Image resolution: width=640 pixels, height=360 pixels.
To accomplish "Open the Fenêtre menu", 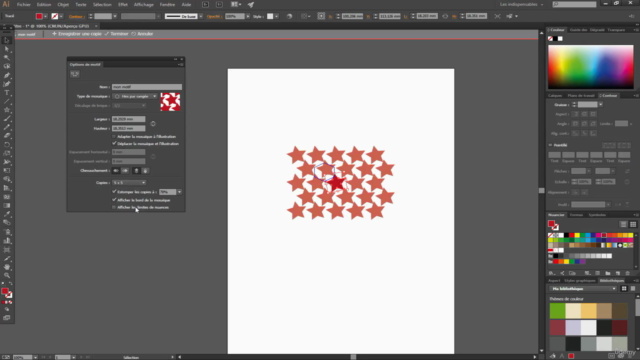I will (x=167, y=4).
